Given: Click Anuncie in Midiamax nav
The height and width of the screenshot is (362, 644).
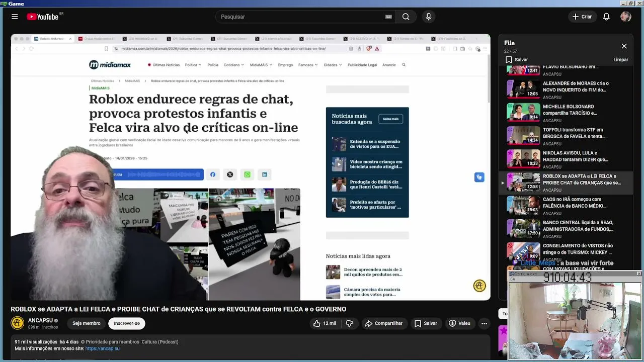Looking at the screenshot, I should 389,65.
